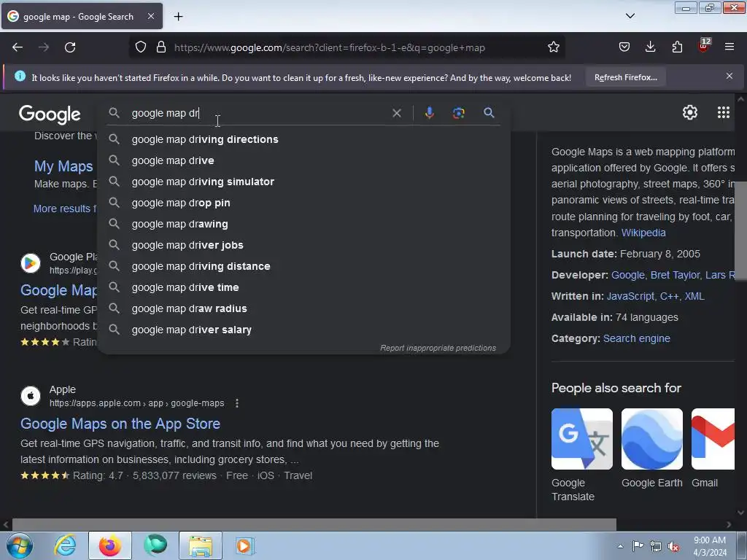The height and width of the screenshot is (560, 747).
Task: Open Windows Start button
Action: point(20,545)
